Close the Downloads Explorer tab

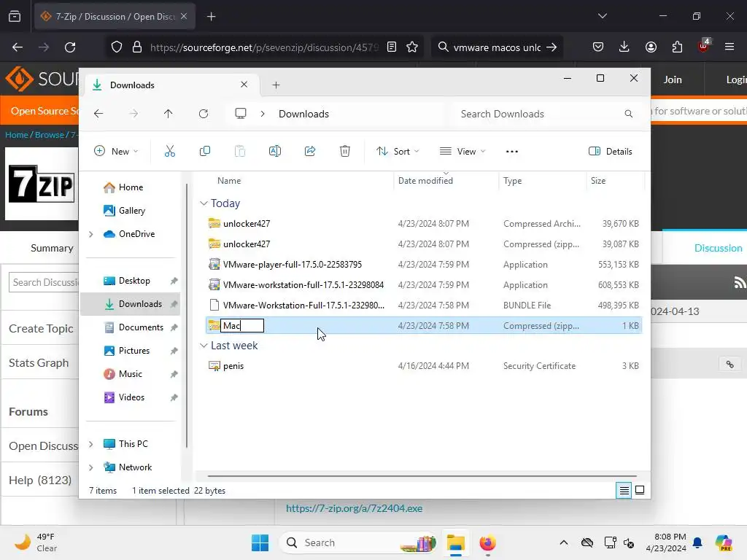244,85
